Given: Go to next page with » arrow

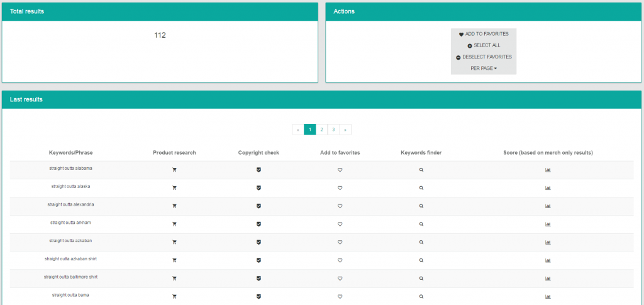Looking at the screenshot, I should (345, 130).
